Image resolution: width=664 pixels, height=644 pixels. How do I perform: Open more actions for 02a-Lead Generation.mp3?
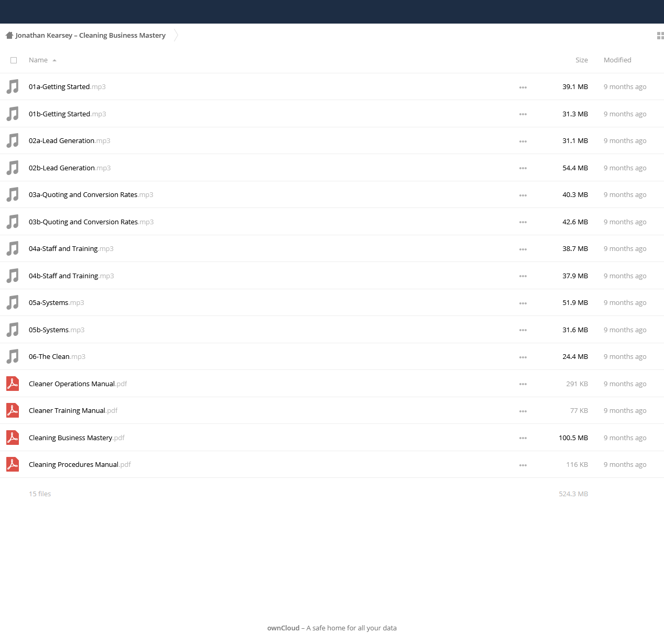(x=523, y=141)
